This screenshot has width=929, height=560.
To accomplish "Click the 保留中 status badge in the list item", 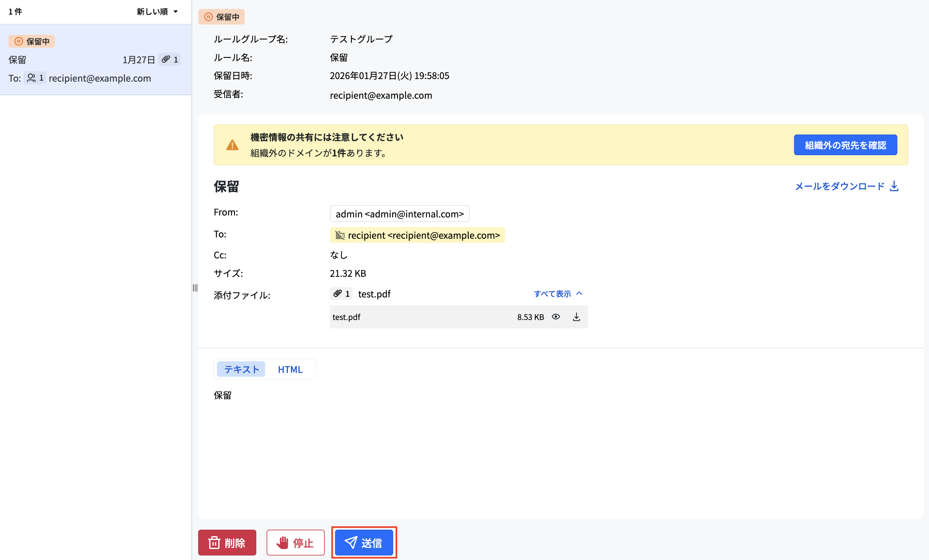I will click(32, 42).
